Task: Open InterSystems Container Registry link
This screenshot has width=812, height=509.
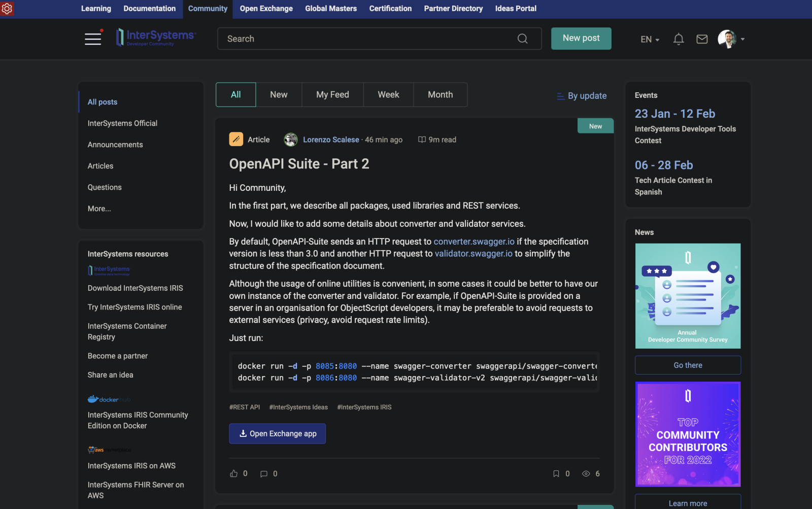Action: click(127, 331)
